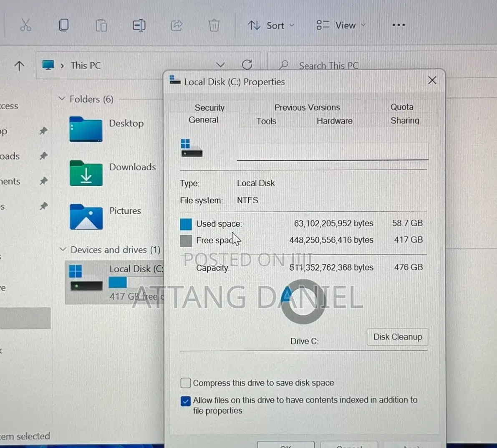Enable Compress this drive to save disk space
This screenshot has height=448, width=497.
(x=185, y=383)
